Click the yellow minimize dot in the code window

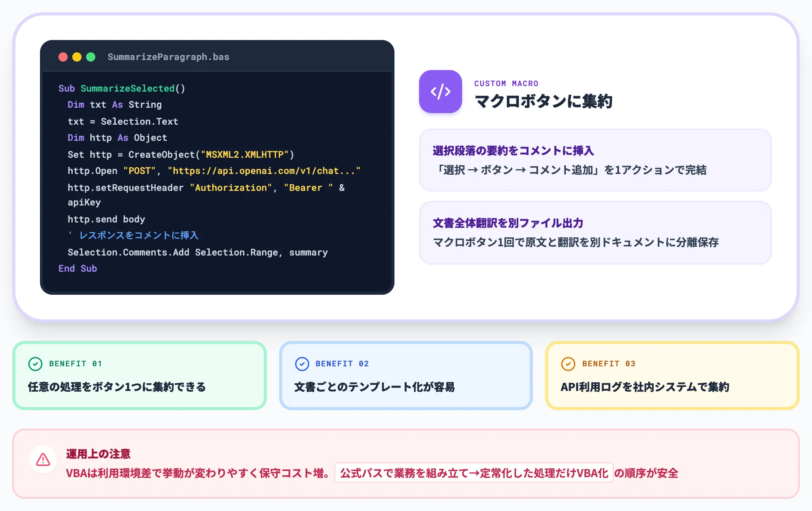(x=77, y=57)
